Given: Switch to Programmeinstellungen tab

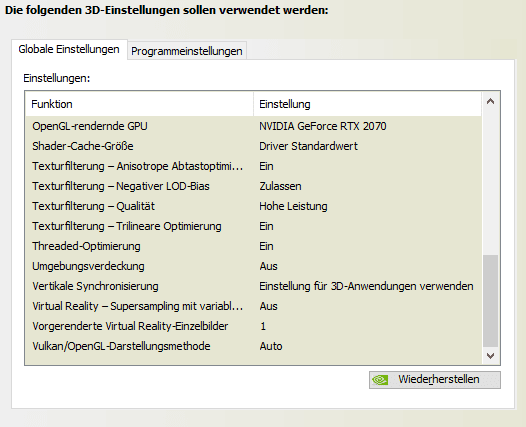Looking at the screenshot, I should pyautogui.click(x=187, y=51).
